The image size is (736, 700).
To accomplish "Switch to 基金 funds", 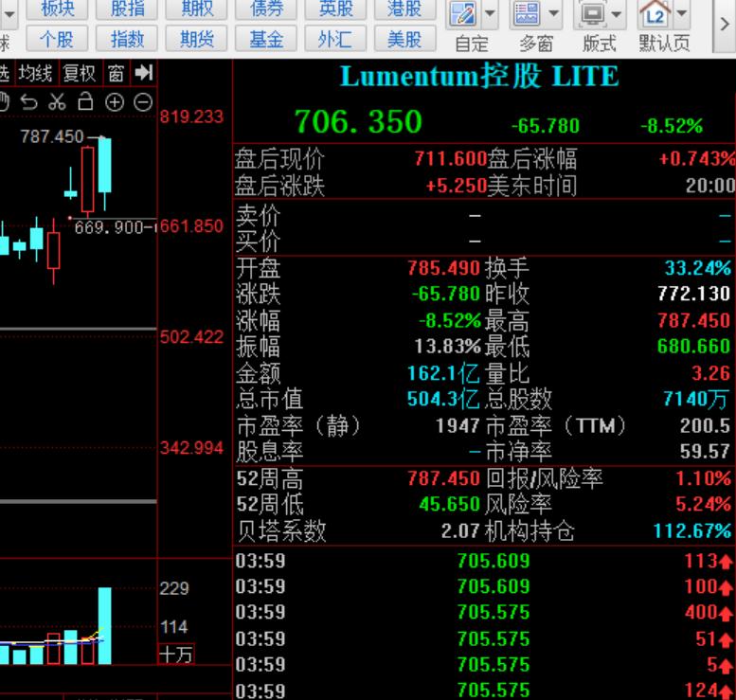I will (x=266, y=39).
